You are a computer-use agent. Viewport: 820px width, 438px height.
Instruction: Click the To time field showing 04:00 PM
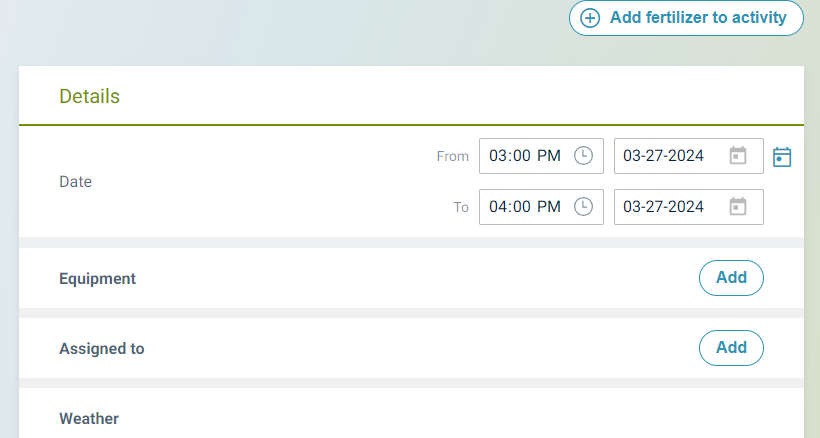tap(525, 207)
